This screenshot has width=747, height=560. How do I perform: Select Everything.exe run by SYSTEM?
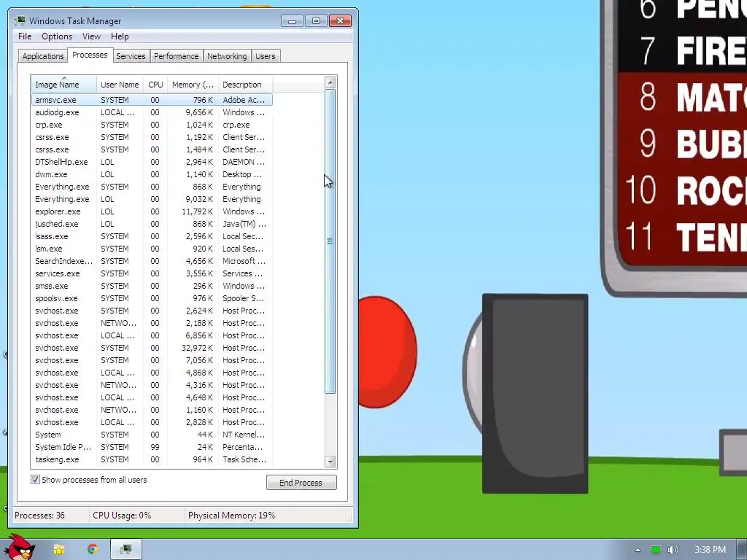click(152, 187)
